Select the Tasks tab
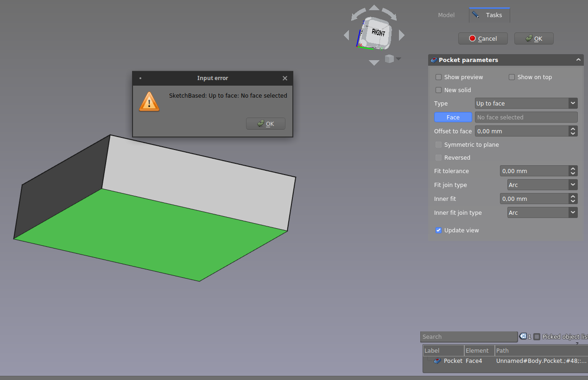This screenshot has width=588, height=380. (x=489, y=15)
